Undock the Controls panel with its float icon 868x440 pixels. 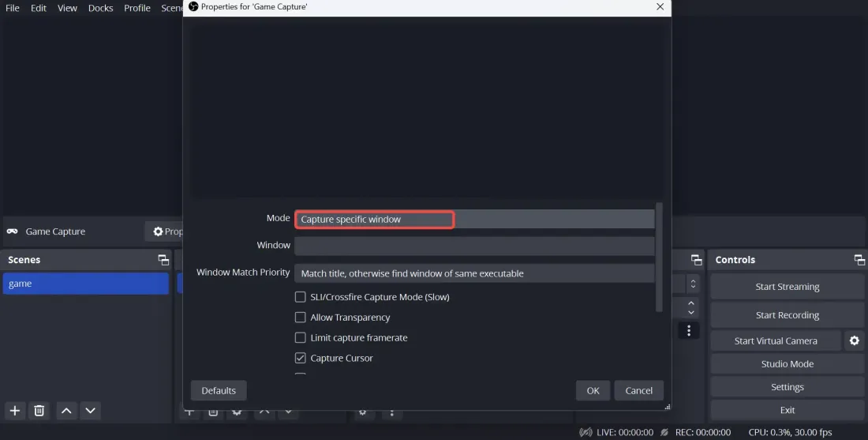tap(859, 259)
